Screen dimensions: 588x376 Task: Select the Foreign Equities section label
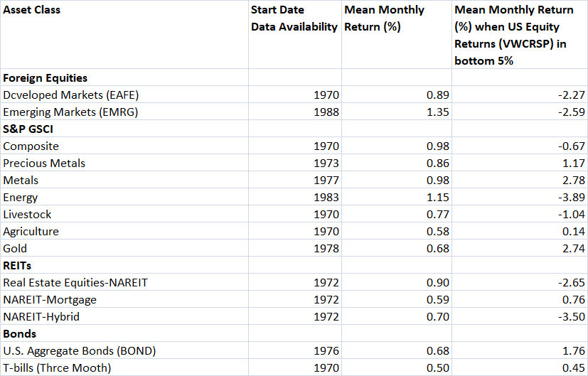click(46, 77)
